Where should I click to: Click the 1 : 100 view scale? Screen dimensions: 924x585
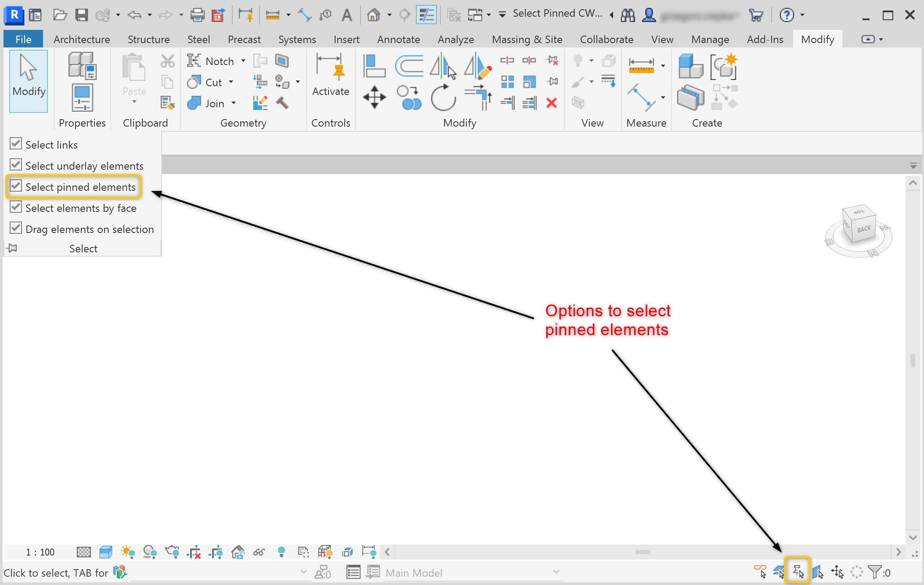click(40, 552)
